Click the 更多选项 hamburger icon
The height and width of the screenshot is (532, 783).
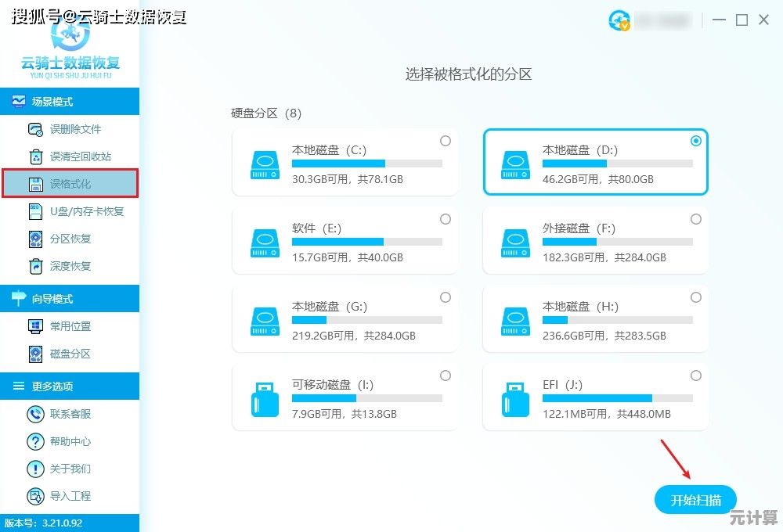coord(19,386)
